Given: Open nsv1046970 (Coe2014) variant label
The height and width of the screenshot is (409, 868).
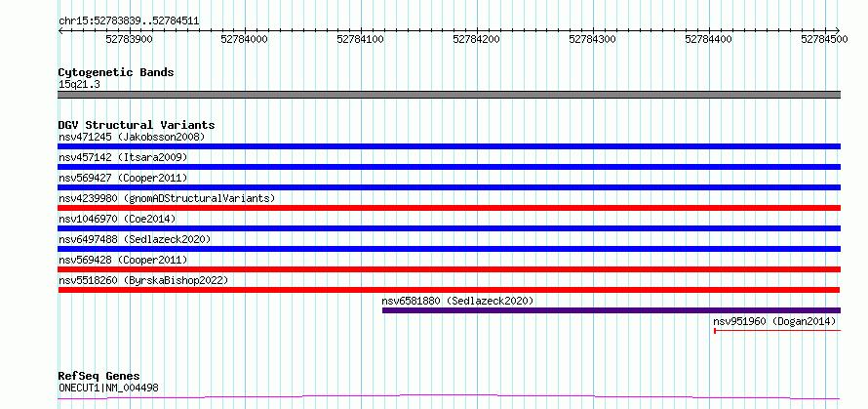Looking at the screenshot, I should (x=117, y=219).
